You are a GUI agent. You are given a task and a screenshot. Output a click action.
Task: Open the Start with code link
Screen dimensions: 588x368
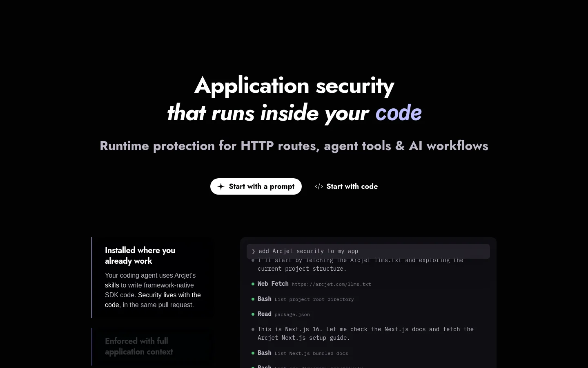(346, 186)
